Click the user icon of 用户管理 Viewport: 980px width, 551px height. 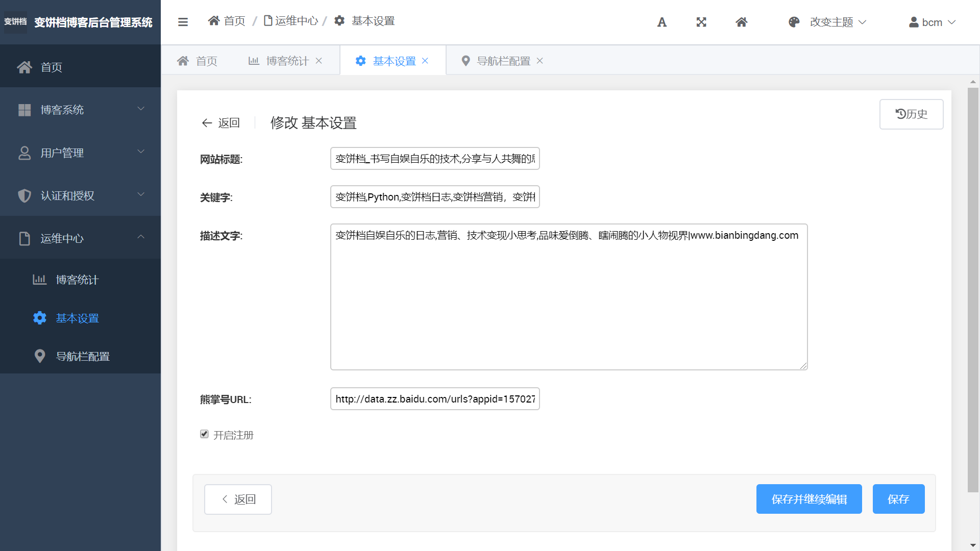click(x=24, y=153)
